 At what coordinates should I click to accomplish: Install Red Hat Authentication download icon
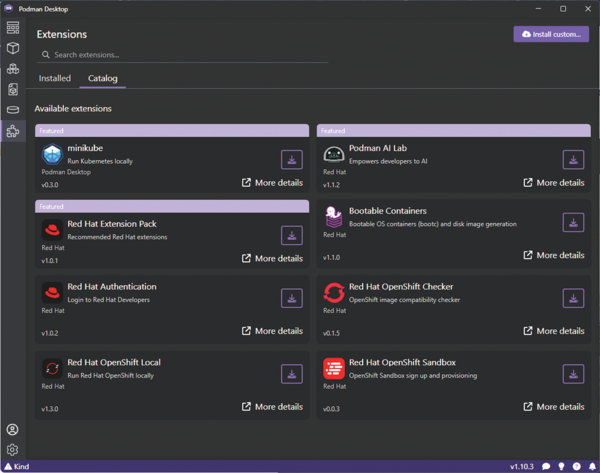tap(292, 298)
